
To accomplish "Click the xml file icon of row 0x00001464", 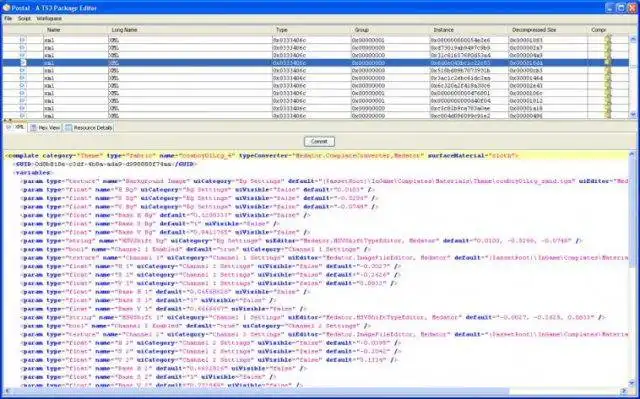I will [23, 78].
